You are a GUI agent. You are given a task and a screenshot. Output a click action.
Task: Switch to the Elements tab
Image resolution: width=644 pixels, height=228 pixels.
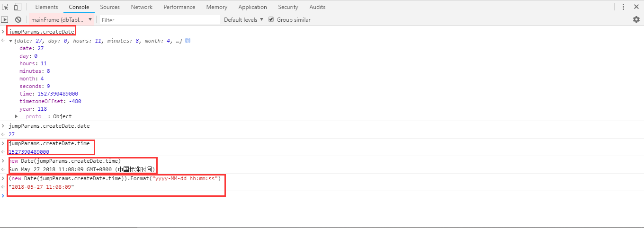point(46,7)
